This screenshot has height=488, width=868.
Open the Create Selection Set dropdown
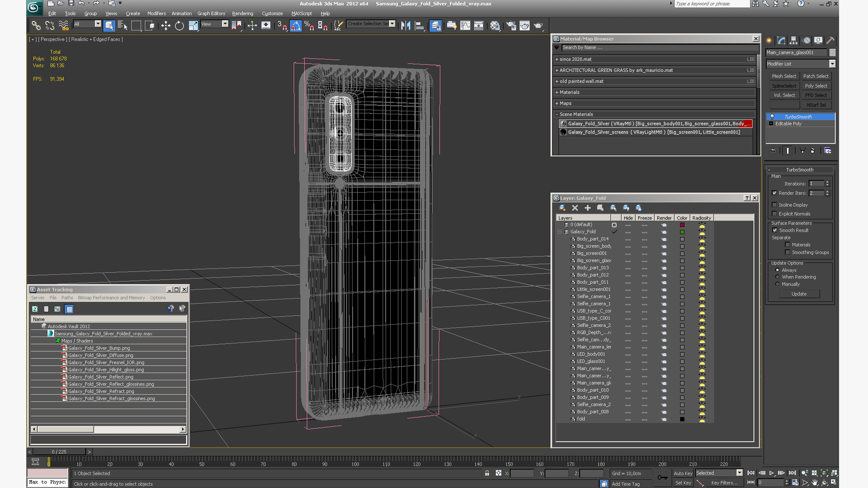[x=392, y=24]
